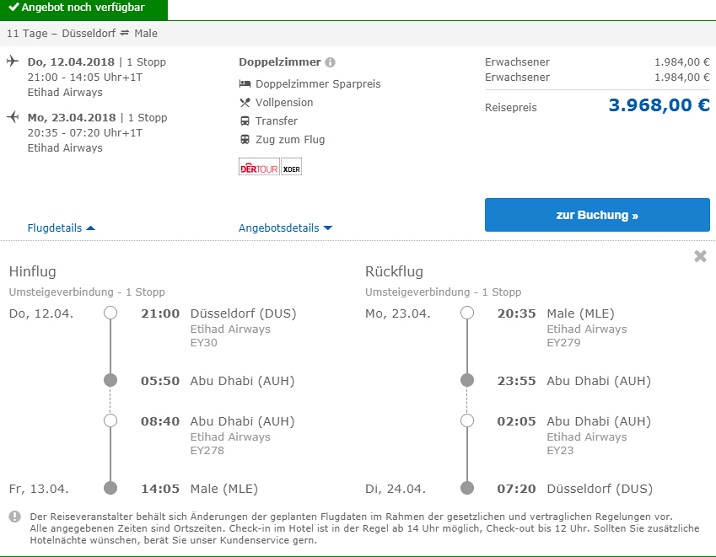Screen dimensions: 716x557
Task: Select the Male departure stop at 20:35
Action: [466, 313]
